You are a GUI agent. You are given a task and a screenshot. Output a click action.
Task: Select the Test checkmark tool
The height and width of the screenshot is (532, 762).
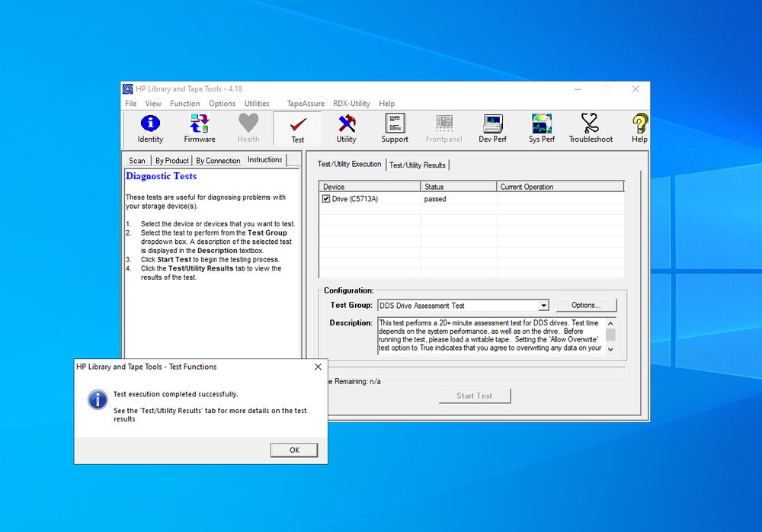(x=297, y=129)
